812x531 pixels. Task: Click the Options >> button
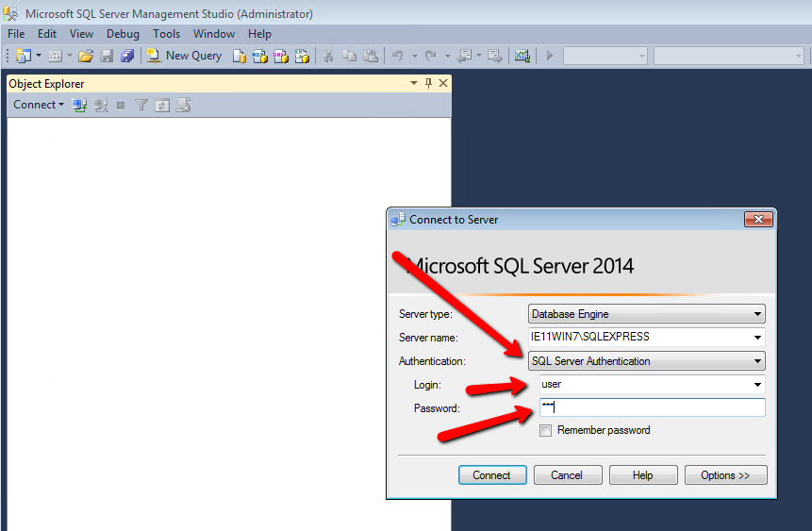[x=725, y=475]
